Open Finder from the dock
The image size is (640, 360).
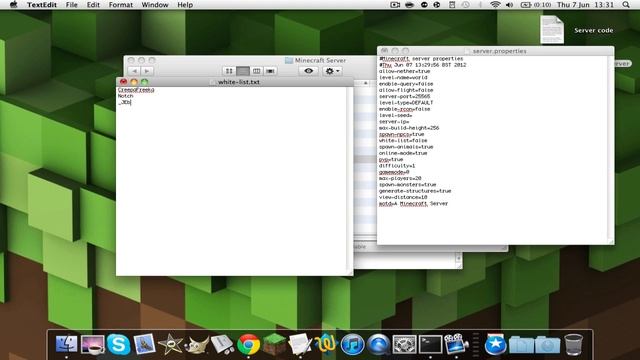[66, 344]
